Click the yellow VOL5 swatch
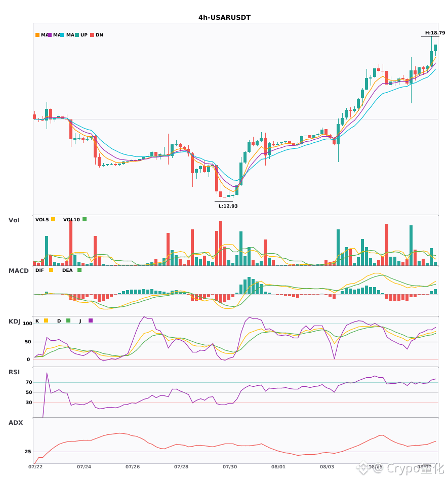Image resolution: width=448 pixels, height=481 pixels. (53, 219)
